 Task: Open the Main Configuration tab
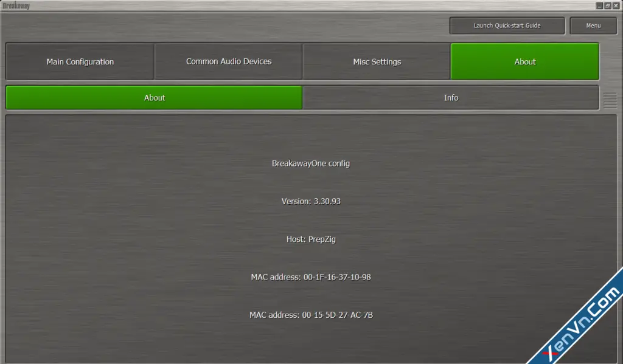pos(80,61)
